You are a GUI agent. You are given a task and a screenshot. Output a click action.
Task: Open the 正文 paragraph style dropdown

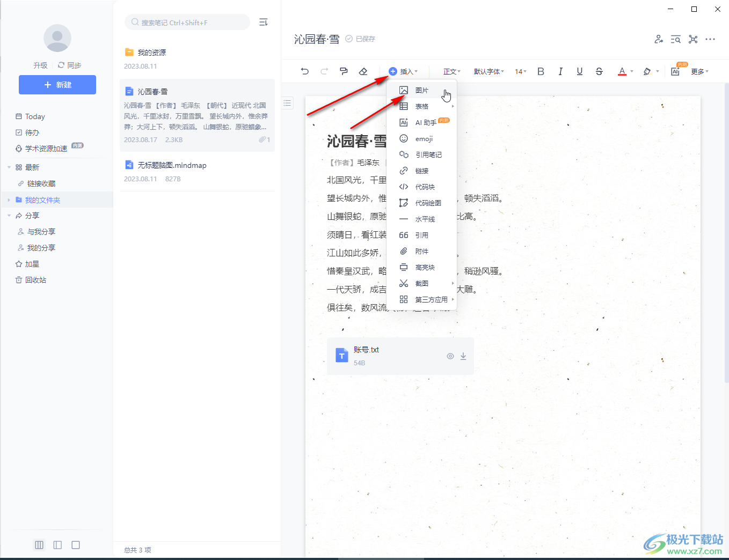coord(451,71)
